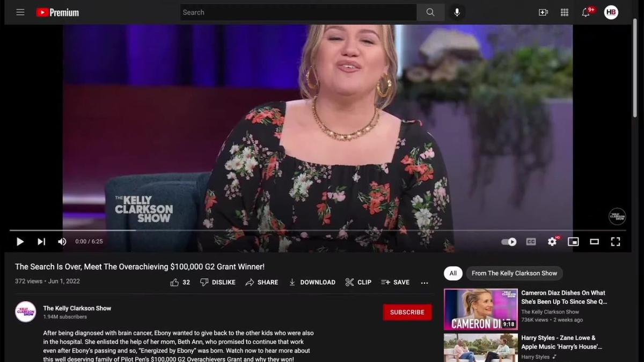
Task: Open the Harry Styles Zane Lowe thumbnail
Action: coord(480,348)
